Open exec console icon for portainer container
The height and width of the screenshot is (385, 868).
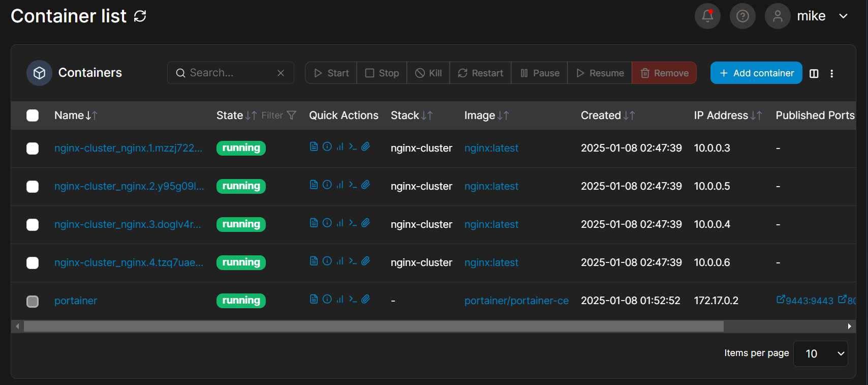point(353,299)
